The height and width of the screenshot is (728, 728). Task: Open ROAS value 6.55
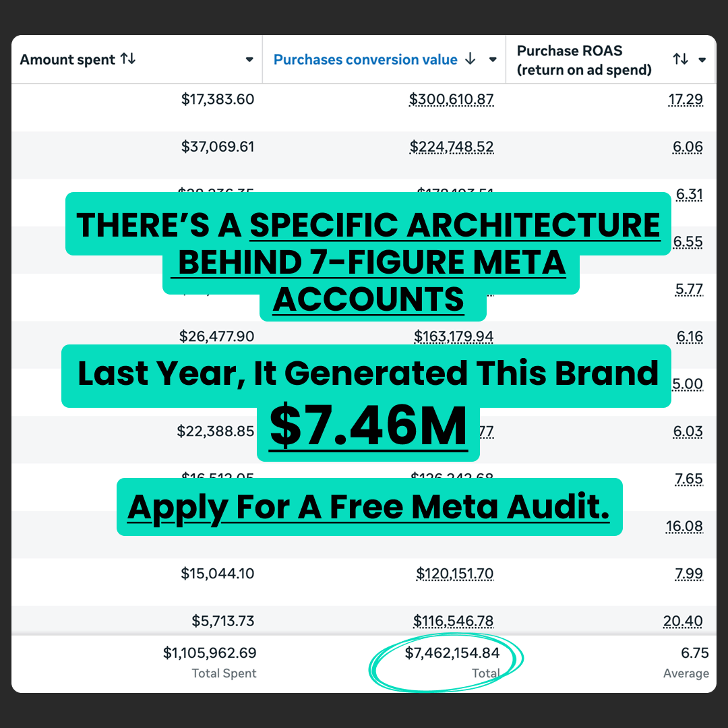coord(688,241)
